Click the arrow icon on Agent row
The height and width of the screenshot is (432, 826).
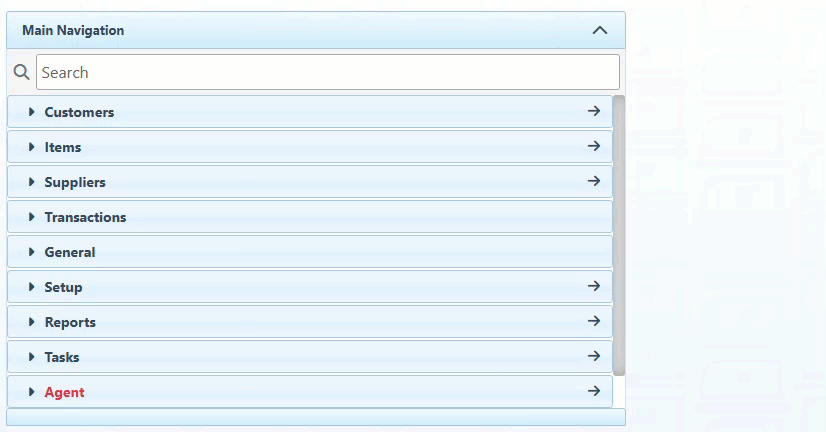coord(594,391)
